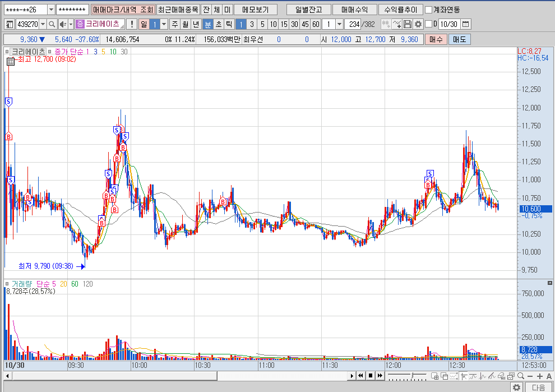Zoom out chart with the minus icon

(530, 376)
